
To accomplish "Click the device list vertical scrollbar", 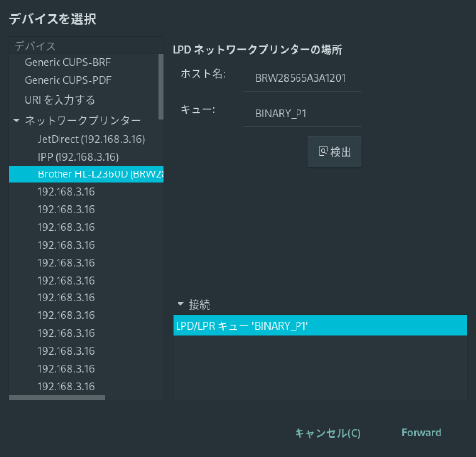I will click(x=161, y=86).
